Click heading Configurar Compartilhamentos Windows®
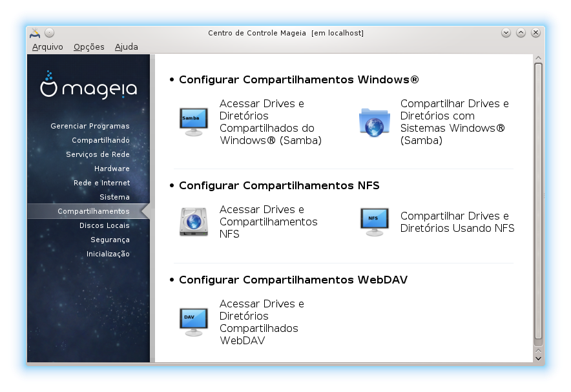The height and width of the screenshot is (392, 571). (x=298, y=79)
